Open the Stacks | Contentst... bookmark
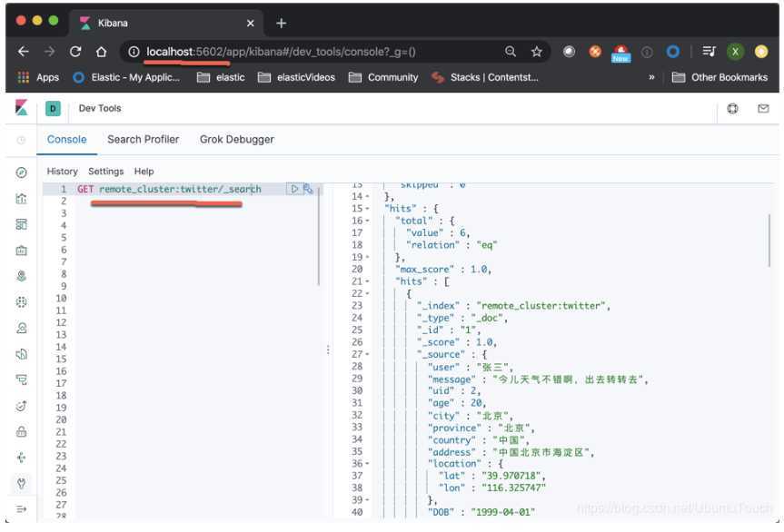The height and width of the screenshot is (532, 784). pyautogui.click(x=485, y=77)
